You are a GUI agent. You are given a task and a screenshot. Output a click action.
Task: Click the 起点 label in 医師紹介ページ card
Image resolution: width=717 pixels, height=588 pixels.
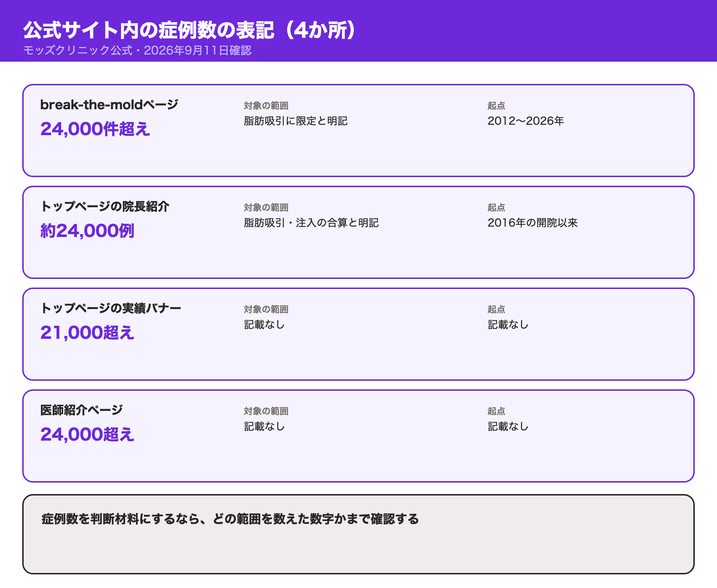point(497,411)
